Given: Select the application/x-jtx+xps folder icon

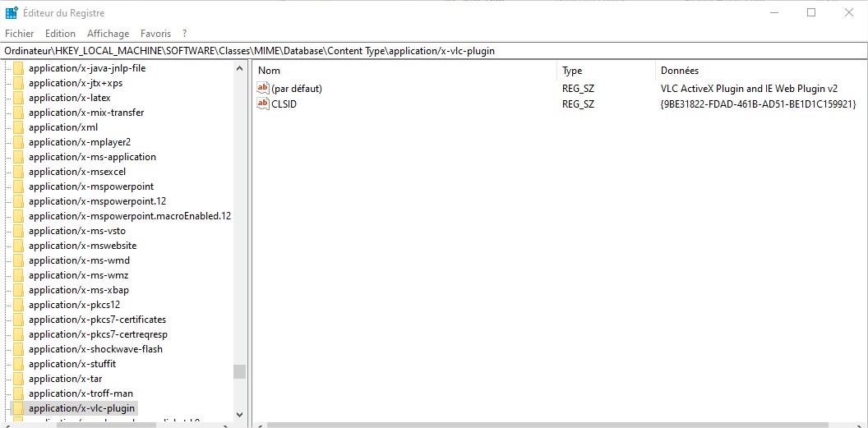Looking at the screenshot, I should coord(19,83).
